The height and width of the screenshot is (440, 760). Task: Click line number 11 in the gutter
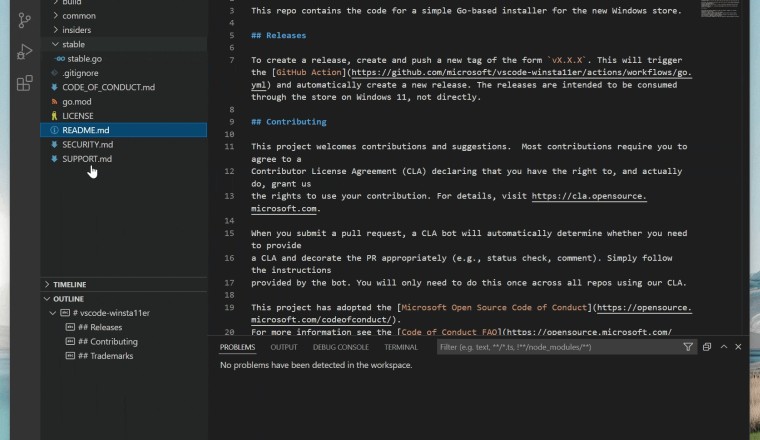(x=229, y=146)
